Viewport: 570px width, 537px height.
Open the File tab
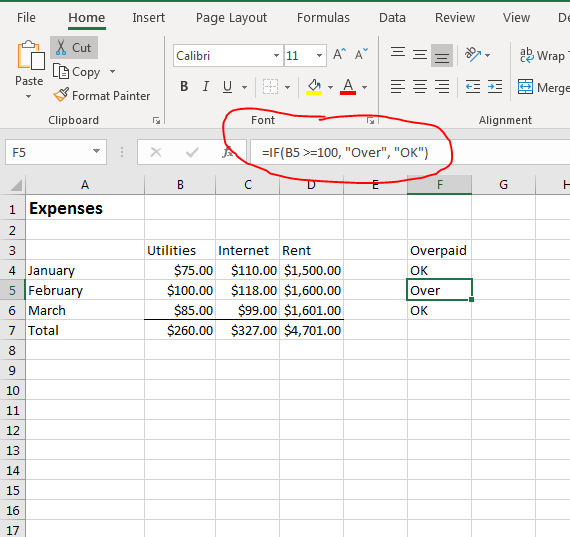point(26,17)
